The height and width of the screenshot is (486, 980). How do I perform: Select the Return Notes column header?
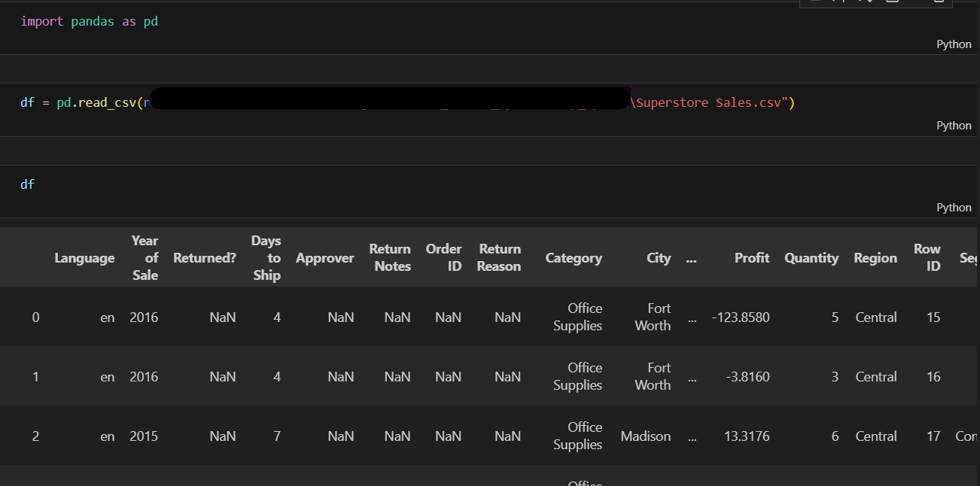[390, 258]
